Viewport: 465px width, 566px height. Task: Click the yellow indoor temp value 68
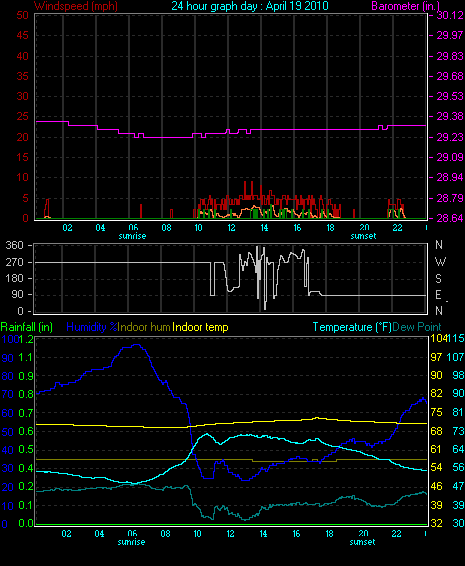[x=436, y=431]
